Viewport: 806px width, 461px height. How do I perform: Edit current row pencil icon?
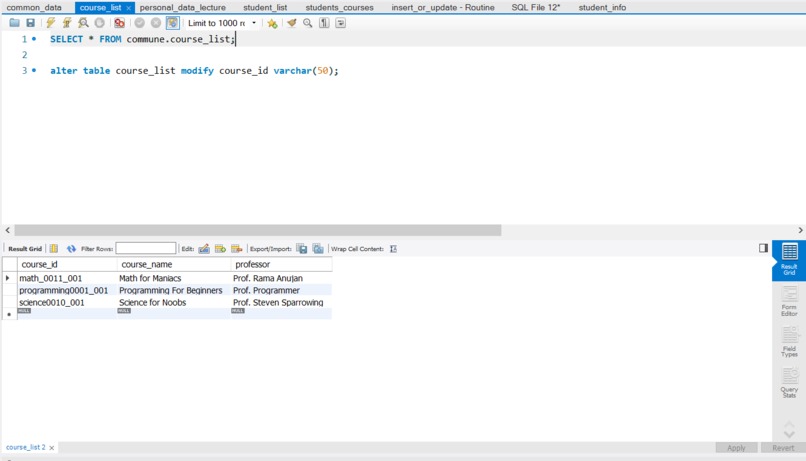pyautogui.click(x=204, y=249)
